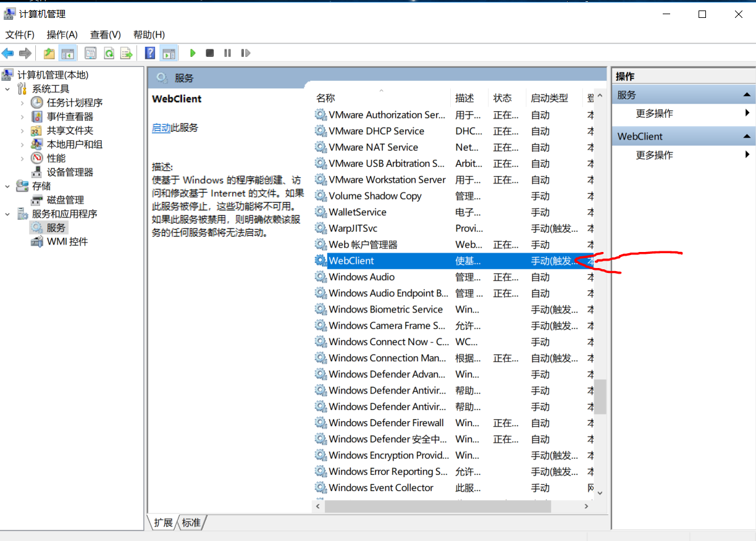Screen dimensions: 756x541
Task: Click the Back arrow toolbar icon
Action: tap(8, 54)
